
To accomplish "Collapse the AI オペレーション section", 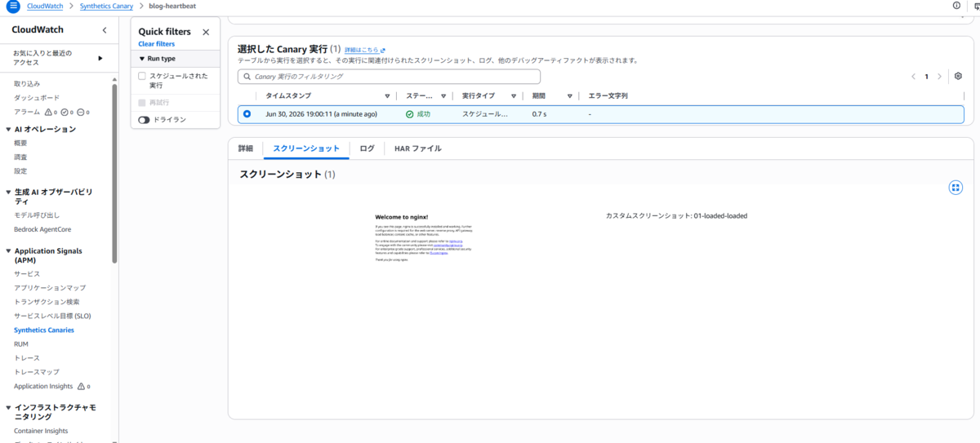I will click(x=9, y=129).
